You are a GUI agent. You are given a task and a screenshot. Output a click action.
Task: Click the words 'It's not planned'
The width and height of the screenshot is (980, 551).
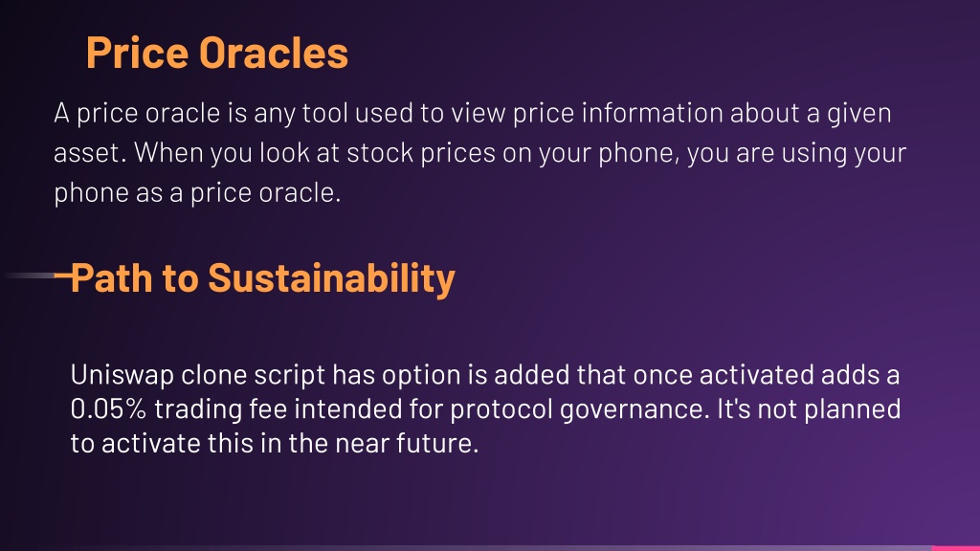[x=809, y=409]
